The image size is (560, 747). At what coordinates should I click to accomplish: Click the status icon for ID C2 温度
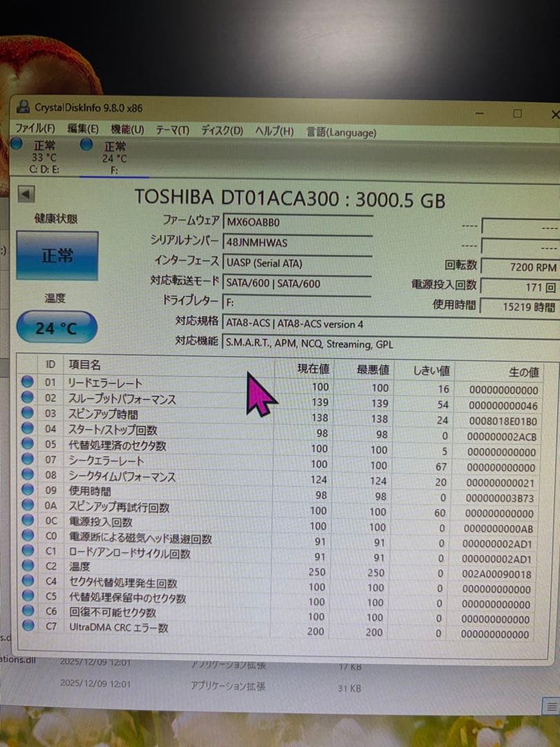28,565
